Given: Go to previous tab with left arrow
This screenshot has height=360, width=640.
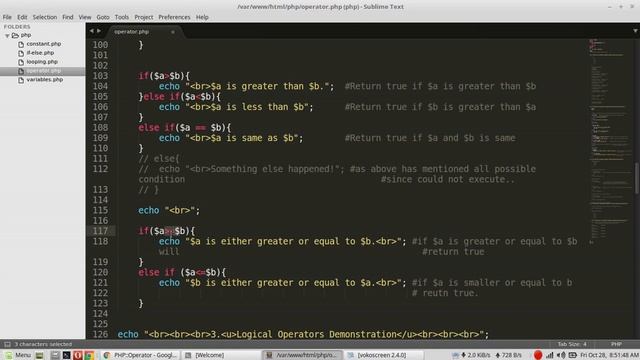Looking at the screenshot, I should pyautogui.click(x=91, y=31).
